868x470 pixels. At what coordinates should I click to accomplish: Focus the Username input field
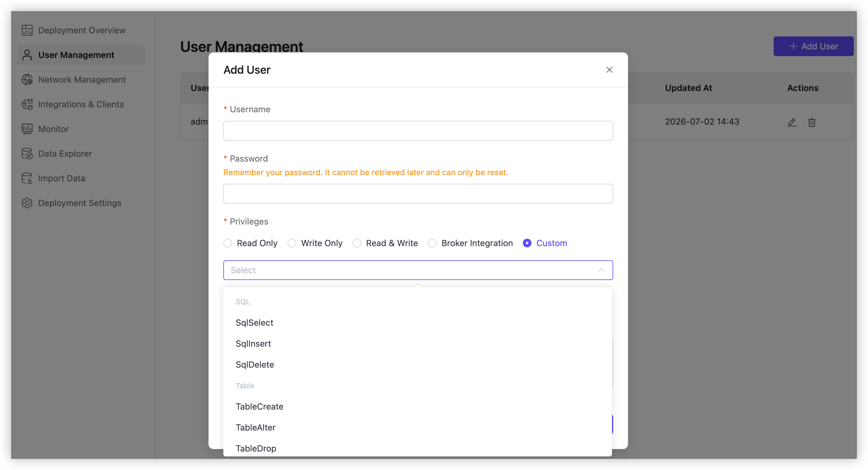418,131
